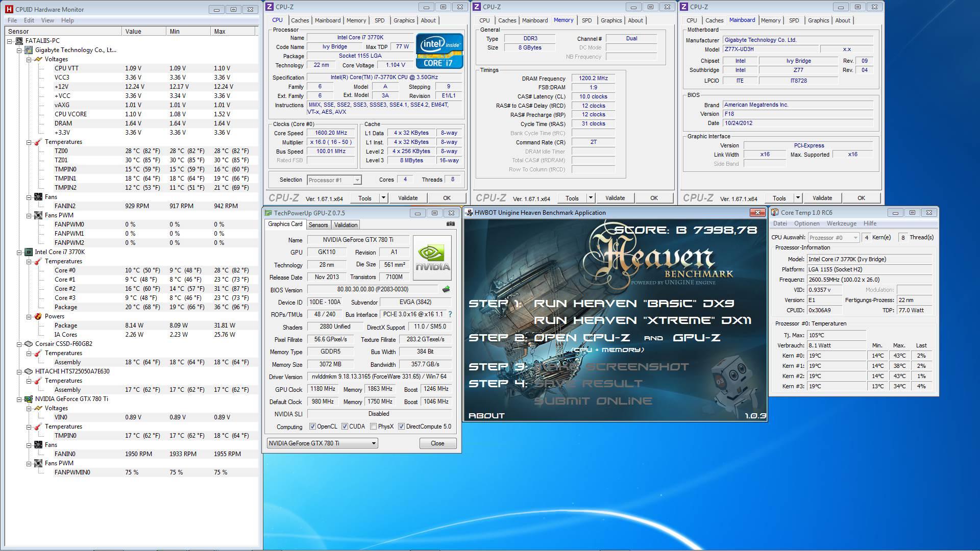Click the BIOS save chip icon in GPU-Z
The width and height of the screenshot is (980, 551).
(446, 289)
